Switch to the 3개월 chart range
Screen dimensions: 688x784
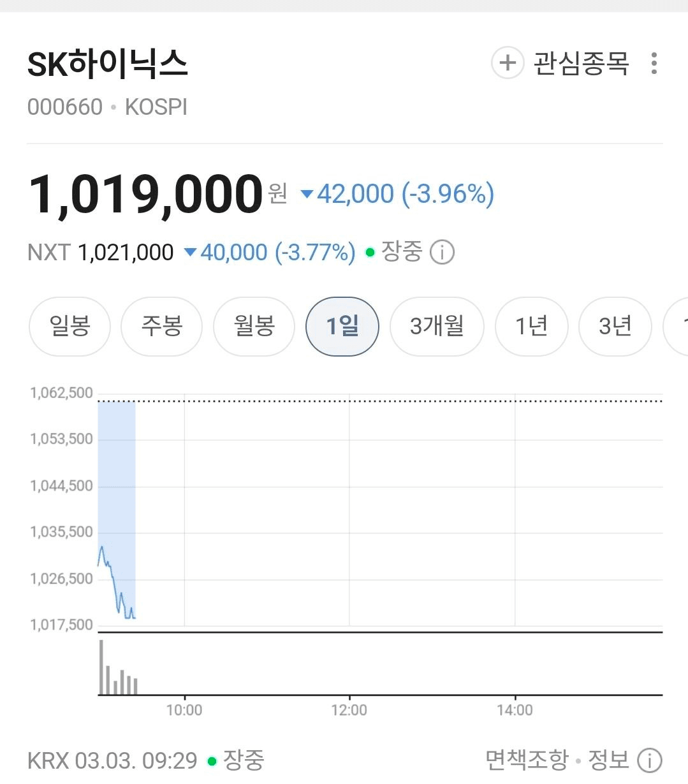pos(437,326)
